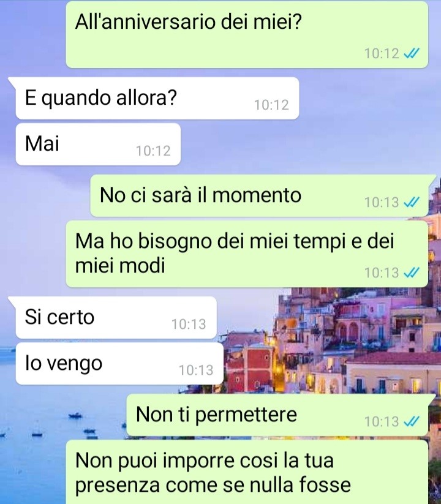The width and height of the screenshot is (441, 504).
Task: Select the "Io vengo" message bubble
Action: click(x=119, y=364)
